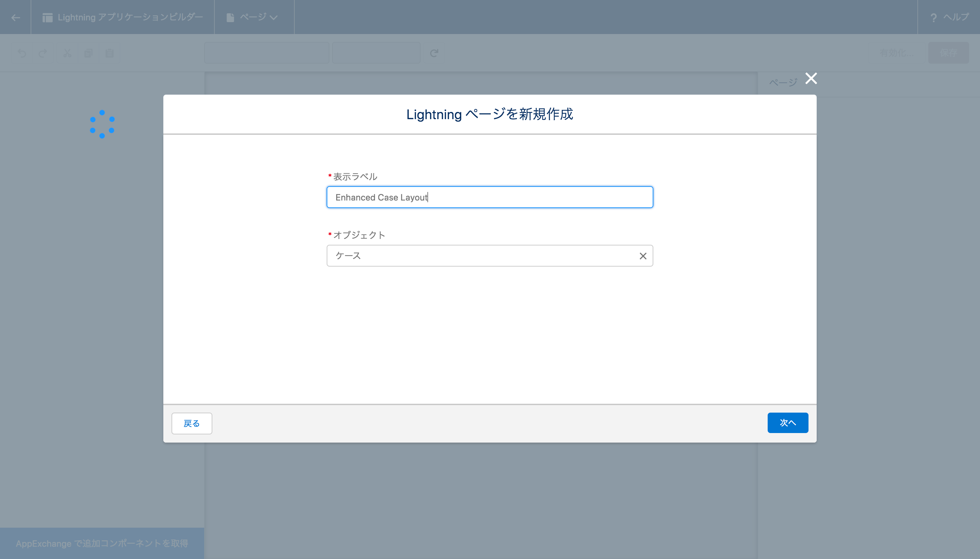The height and width of the screenshot is (559, 980).
Task: Click the cut scissors icon
Action: tap(67, 53)
